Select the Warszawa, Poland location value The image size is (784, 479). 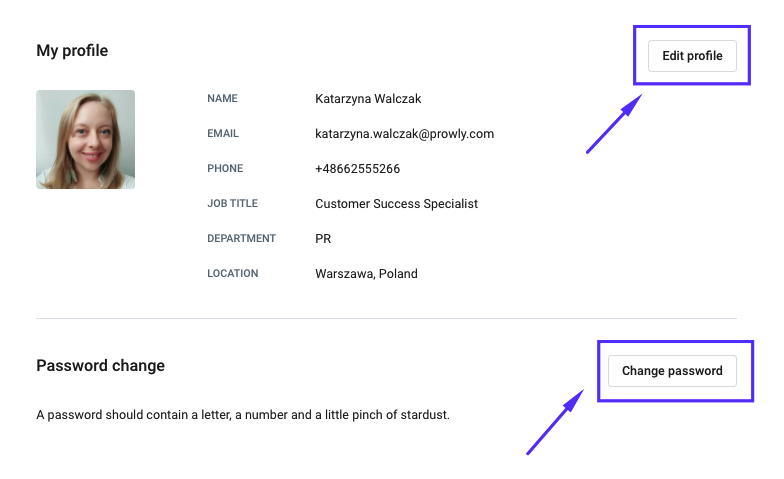[366, 274]
